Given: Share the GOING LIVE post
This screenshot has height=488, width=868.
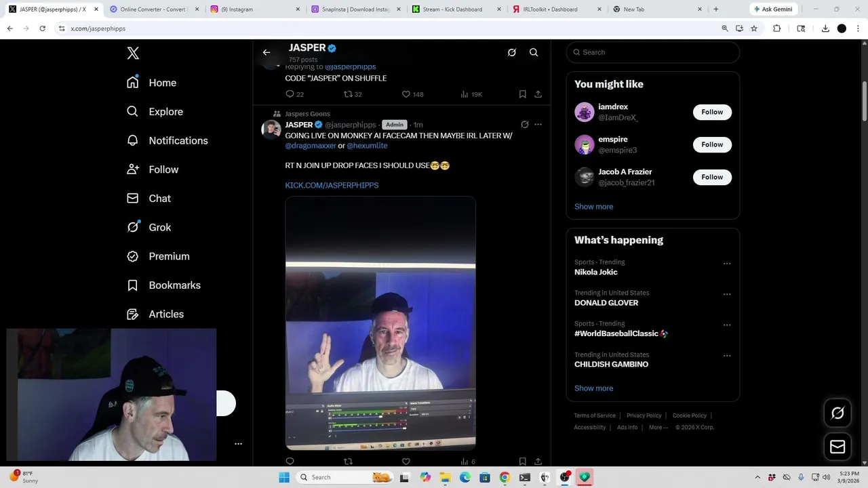Looking at the screenshot, I should pos(538,462).
